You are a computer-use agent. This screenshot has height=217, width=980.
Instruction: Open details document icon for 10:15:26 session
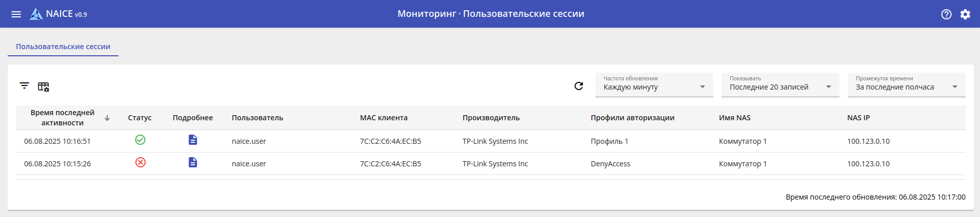(x=193, y=162)
